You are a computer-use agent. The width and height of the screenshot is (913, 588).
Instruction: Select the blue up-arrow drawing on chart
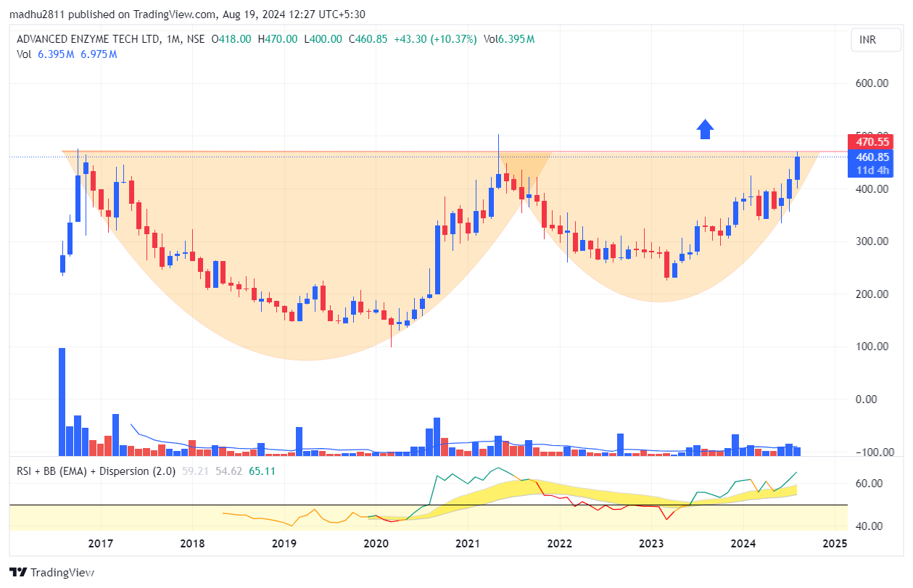coord(705,129)
